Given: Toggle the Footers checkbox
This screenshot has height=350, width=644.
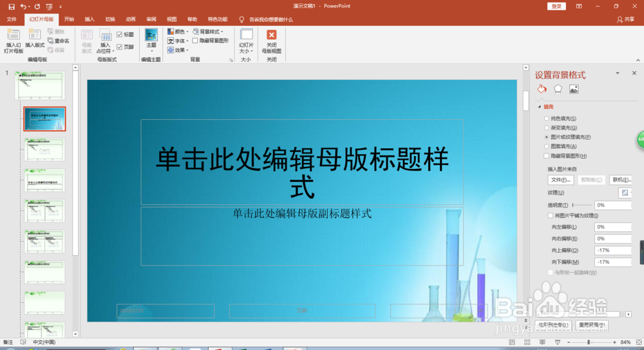Looking at the screenshot, I should click(x=120, y=47).
